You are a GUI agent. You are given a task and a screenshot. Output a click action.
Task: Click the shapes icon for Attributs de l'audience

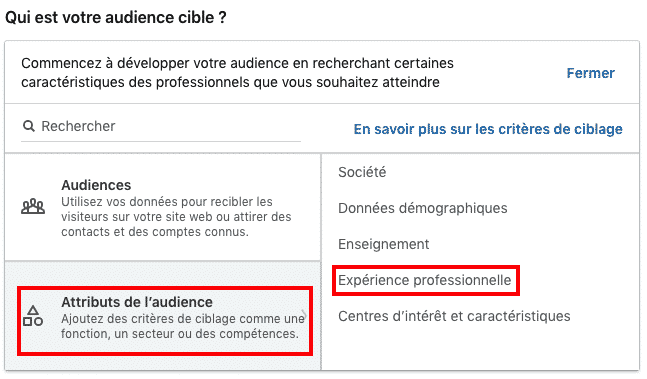click(33, 316)
